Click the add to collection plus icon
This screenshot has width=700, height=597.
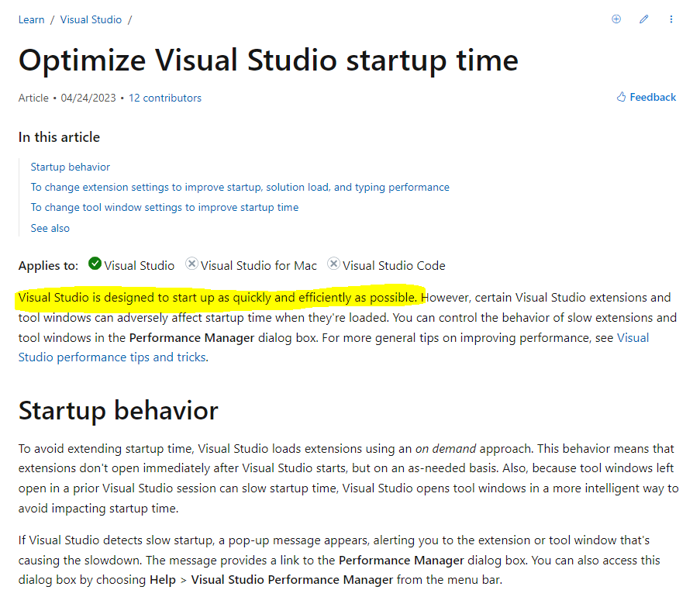[616, 19]
